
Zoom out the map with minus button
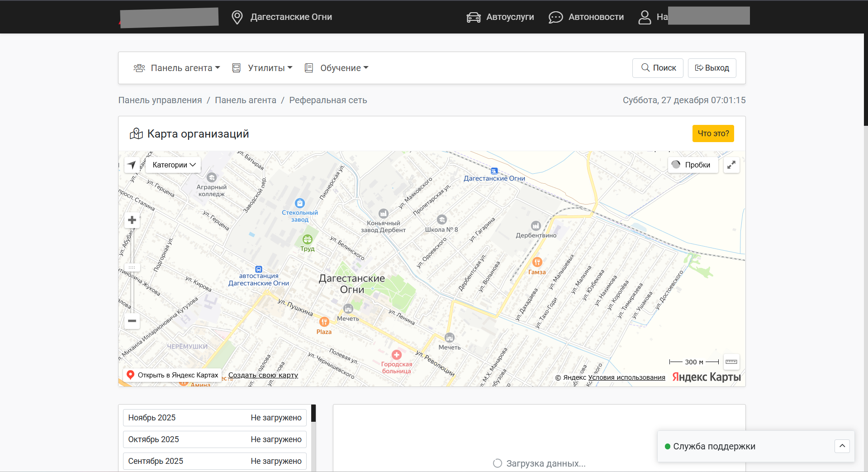point(132,321)
